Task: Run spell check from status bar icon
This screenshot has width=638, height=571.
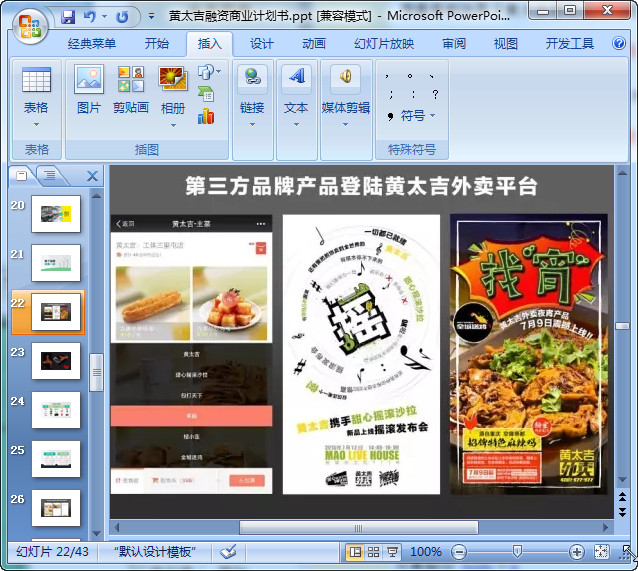Action: pyautogui.click(x=228, y=552)
